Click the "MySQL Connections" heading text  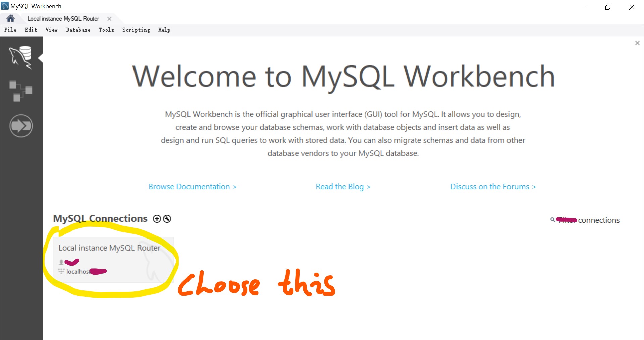[x=100, y=218]
